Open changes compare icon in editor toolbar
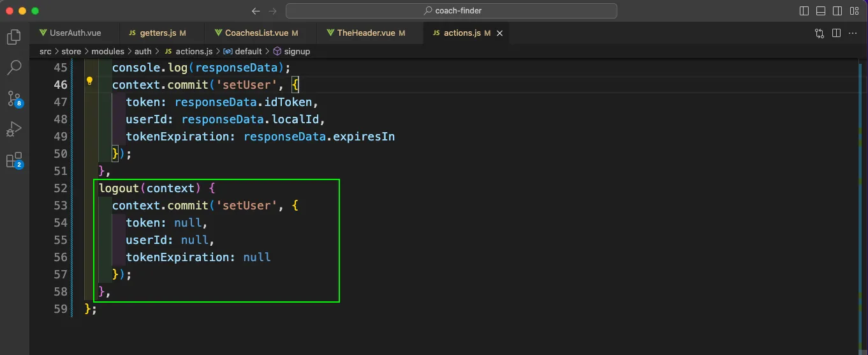Image resolution: width=868 pixels, height=355 pixels. (820, 33)
